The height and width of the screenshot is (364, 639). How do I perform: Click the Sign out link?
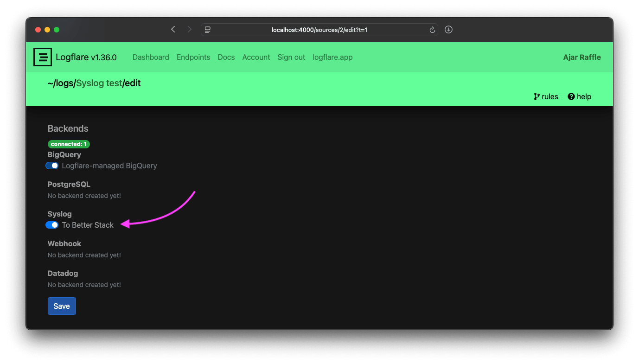pos(291,57)
